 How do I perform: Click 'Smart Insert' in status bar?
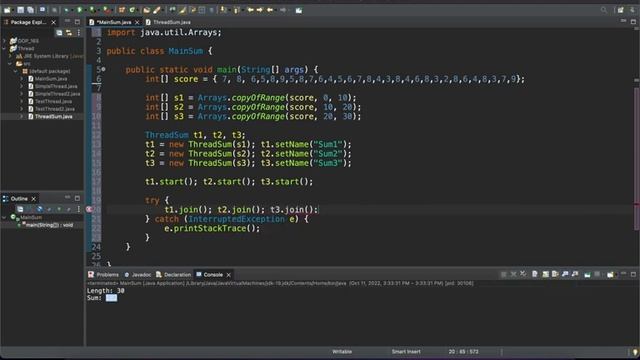click(406, 351)
